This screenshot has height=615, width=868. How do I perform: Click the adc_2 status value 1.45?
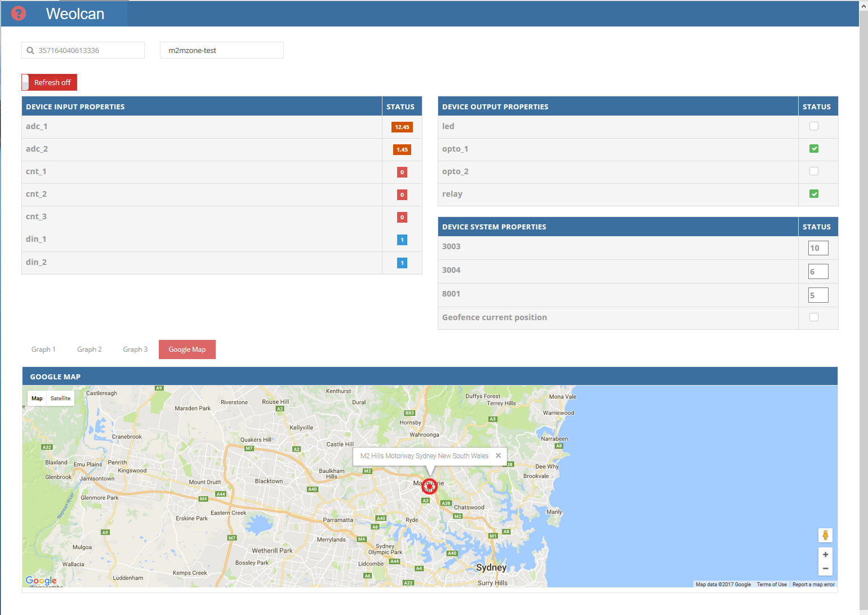coord(402,149)
